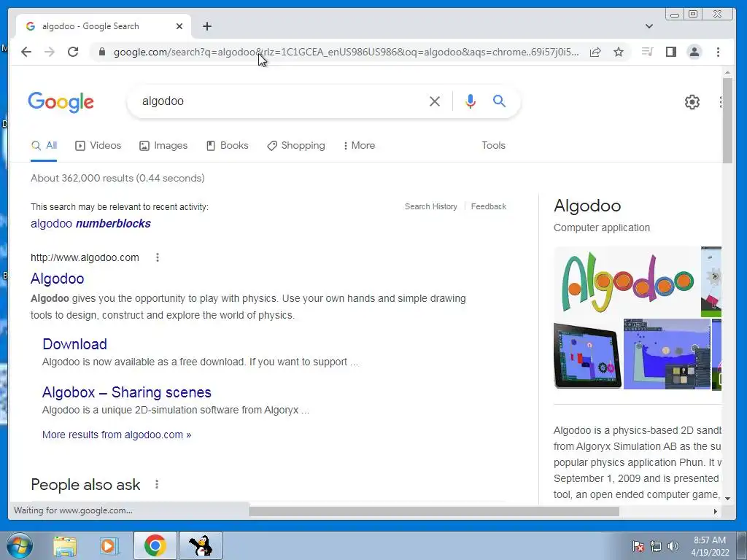Open Chrome's three-dot menu
747x560 pixels.
718,52
